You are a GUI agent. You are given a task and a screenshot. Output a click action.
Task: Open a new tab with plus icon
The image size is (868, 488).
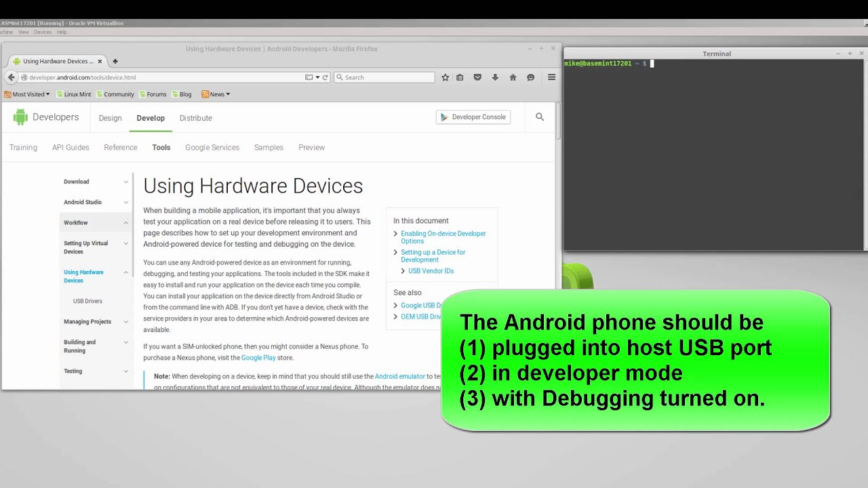coord(115,61)
